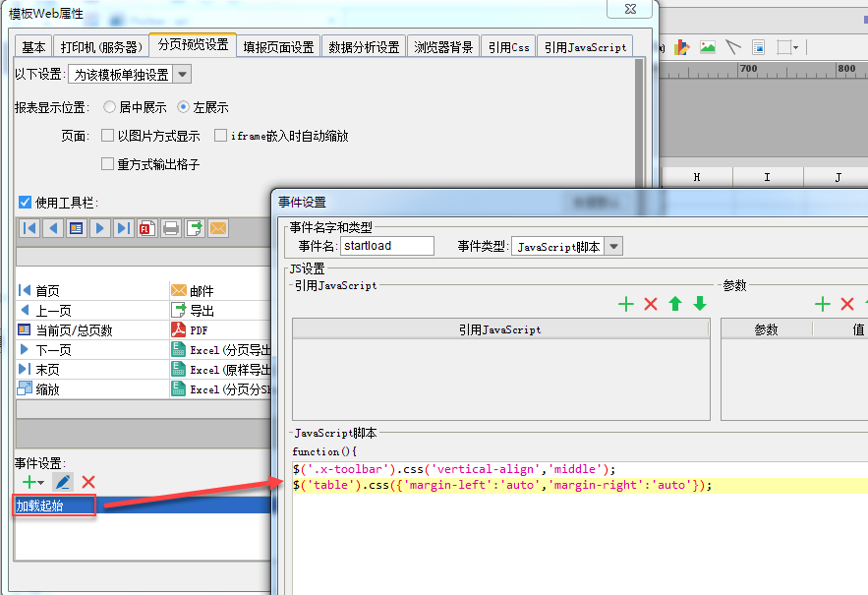Close the 模板Web属性 dialog

(x=630, y=9)
